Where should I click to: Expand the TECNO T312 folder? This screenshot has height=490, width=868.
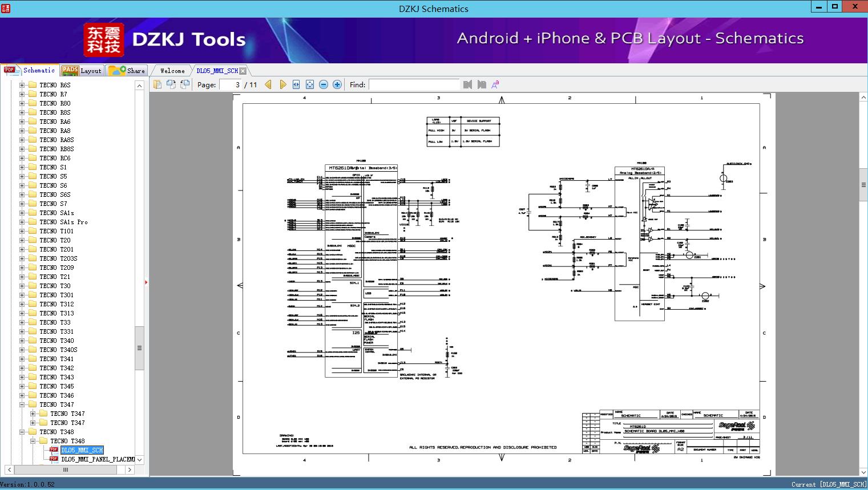tap(22, 304)
